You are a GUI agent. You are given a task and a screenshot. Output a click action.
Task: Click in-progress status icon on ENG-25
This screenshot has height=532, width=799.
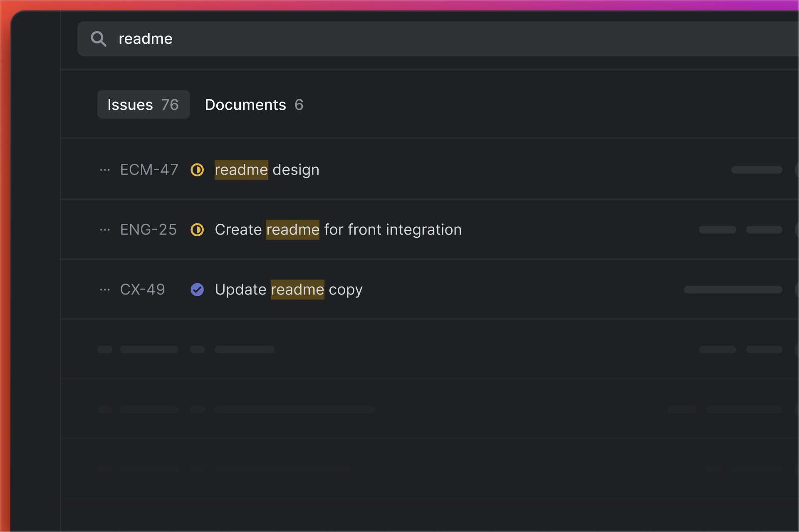click(x=197, y=230)
